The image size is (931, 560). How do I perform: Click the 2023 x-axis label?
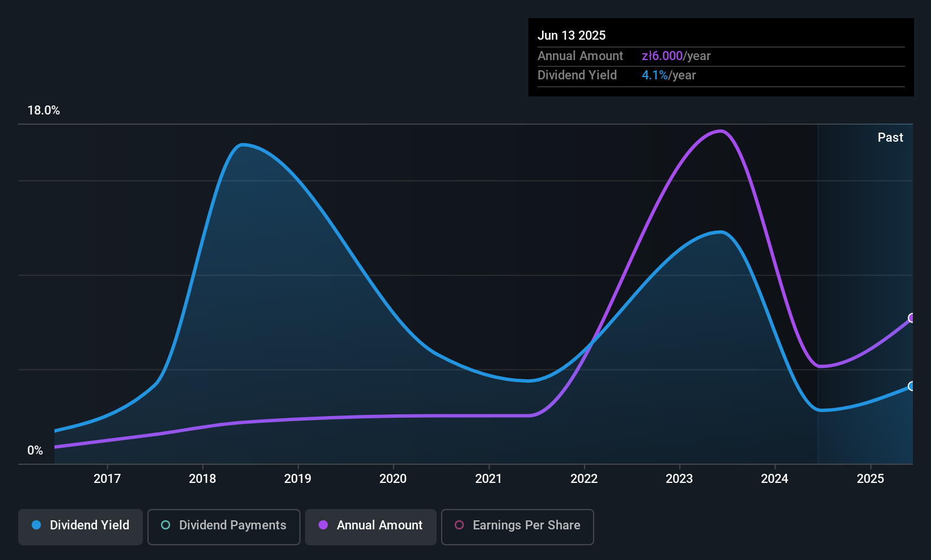click(679, 479)
